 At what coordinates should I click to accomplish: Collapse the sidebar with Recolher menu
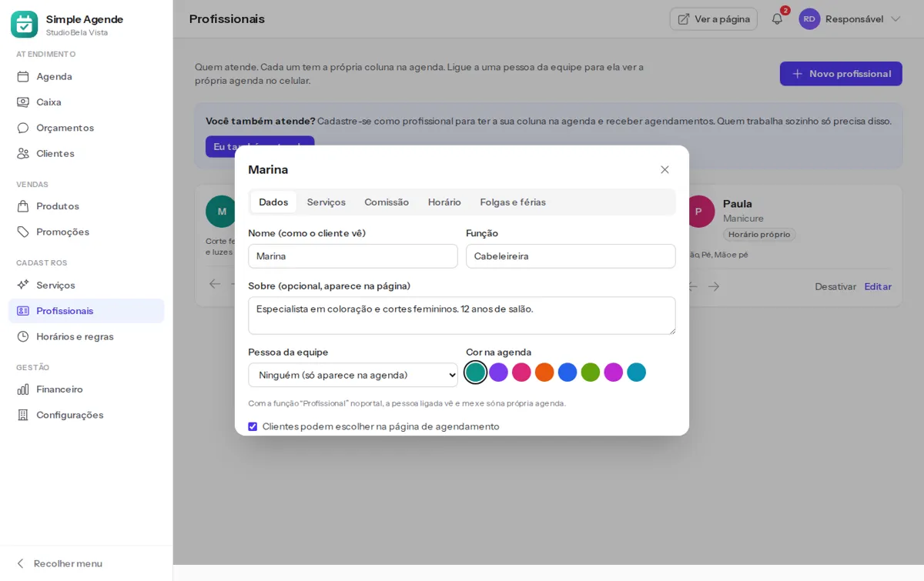59,563
